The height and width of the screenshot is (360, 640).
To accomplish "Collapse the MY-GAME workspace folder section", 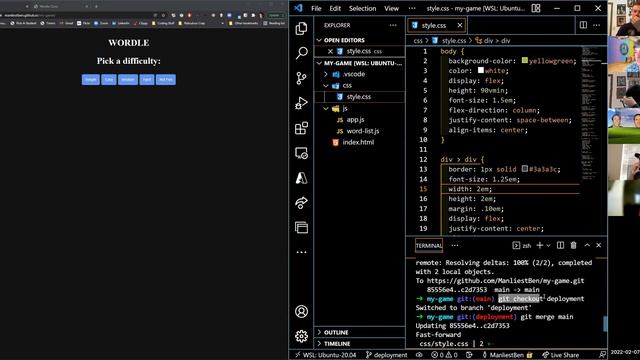I will [x=359, y=63].
